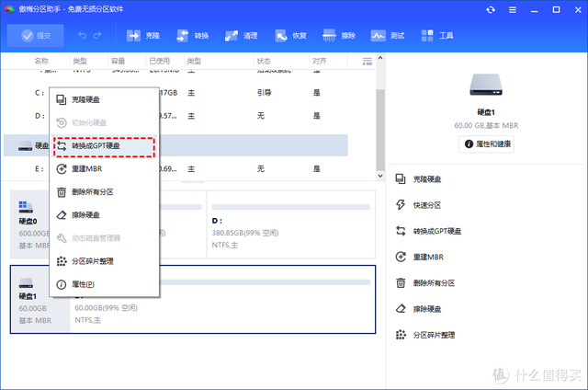Click 快速分区 in the right panel

(419, 205)
